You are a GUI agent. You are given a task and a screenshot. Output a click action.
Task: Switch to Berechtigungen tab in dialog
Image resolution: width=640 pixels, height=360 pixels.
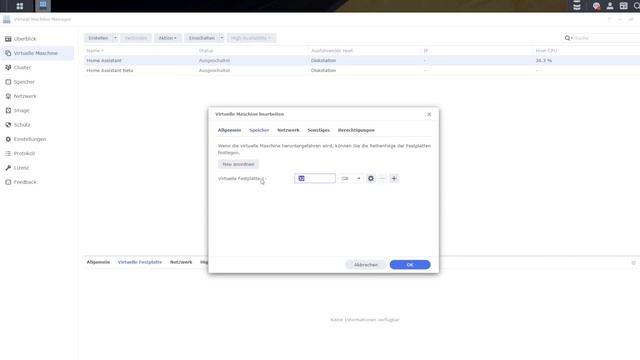(x=356, y=130)
